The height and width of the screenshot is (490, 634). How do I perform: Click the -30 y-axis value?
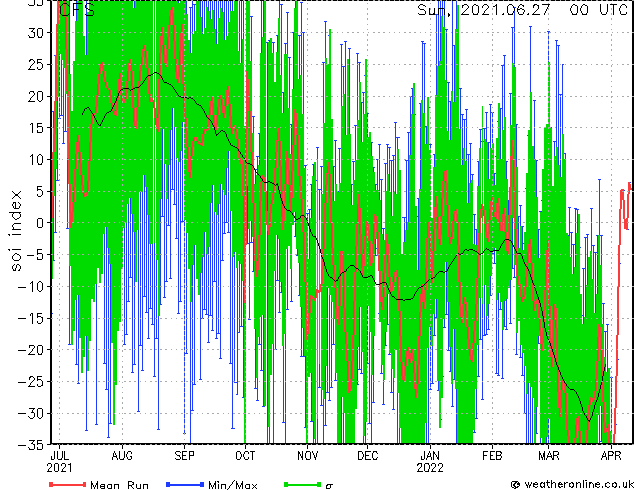tap(30, 413)
